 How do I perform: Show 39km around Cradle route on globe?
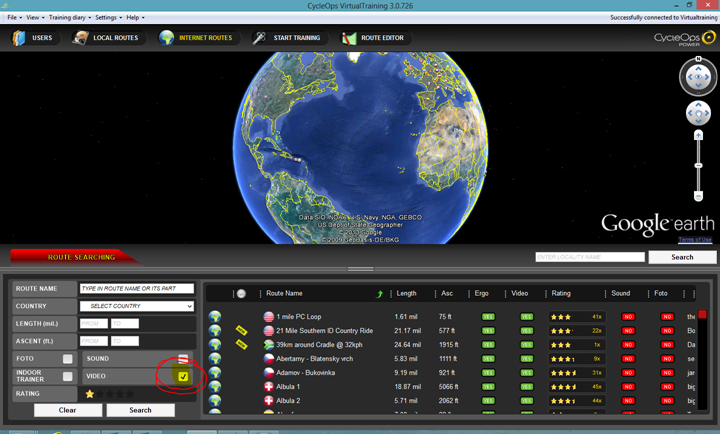coord(215,344)
